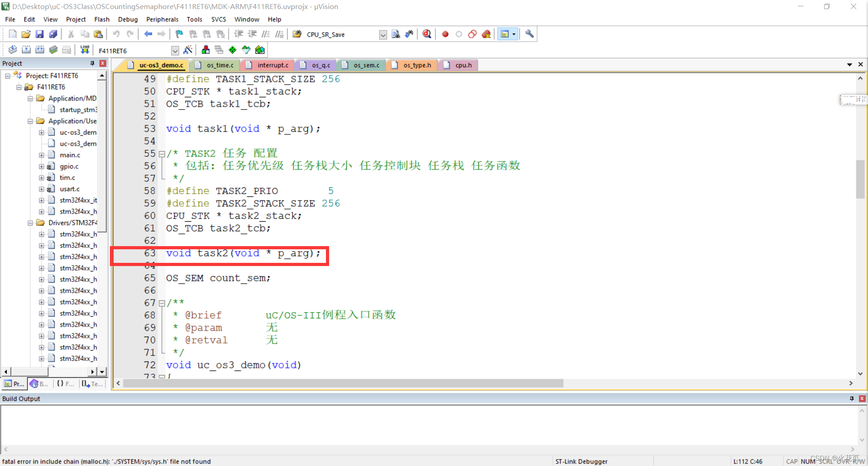Click the Translate file icon

(x=13, y=50)
